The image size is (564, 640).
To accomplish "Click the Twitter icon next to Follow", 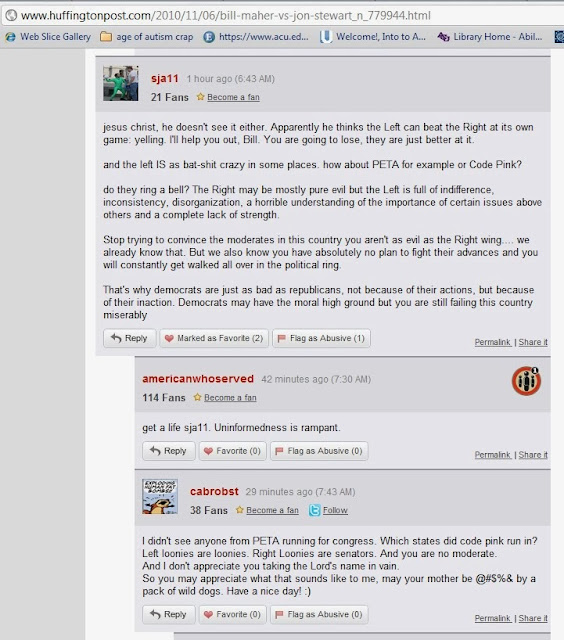I will [314, 510].
